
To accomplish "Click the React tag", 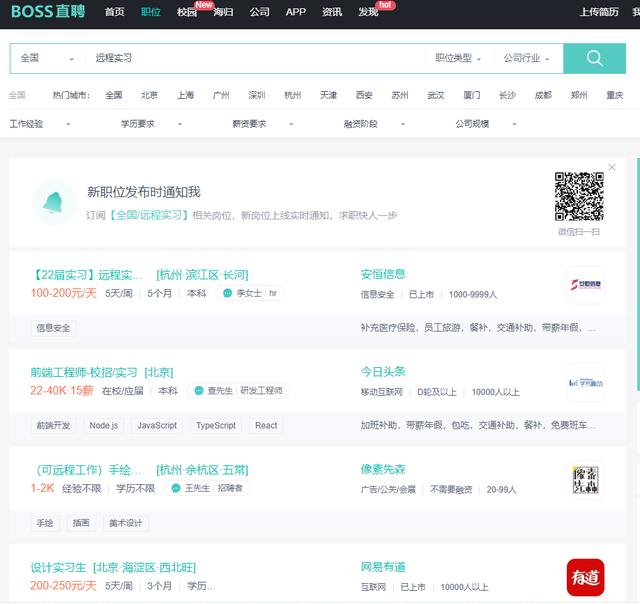I will [266, 425].
